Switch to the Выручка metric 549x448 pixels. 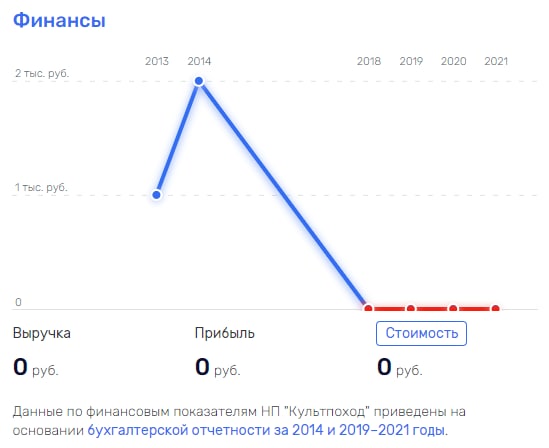coord(42,333)
